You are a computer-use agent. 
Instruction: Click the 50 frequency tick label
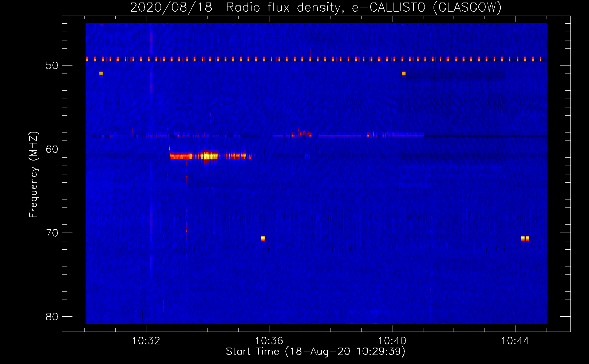(52, 66)
